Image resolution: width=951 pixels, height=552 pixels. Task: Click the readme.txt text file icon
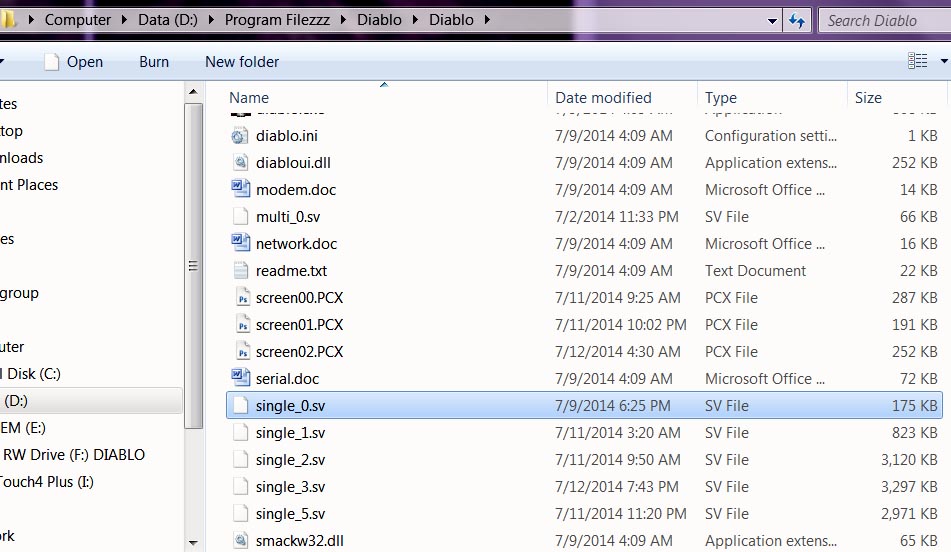241,271
